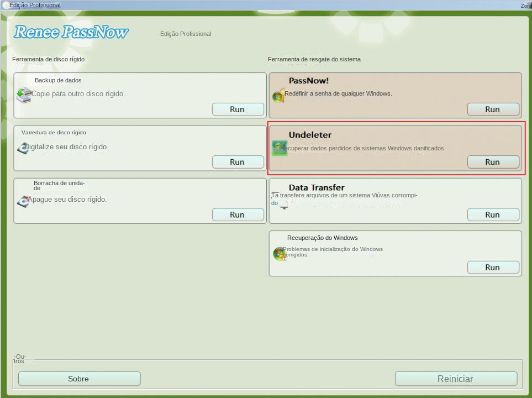Run the Borracha de unidade eraser
The width and height of the screenshot is (532, 398).
pos(238,214)
